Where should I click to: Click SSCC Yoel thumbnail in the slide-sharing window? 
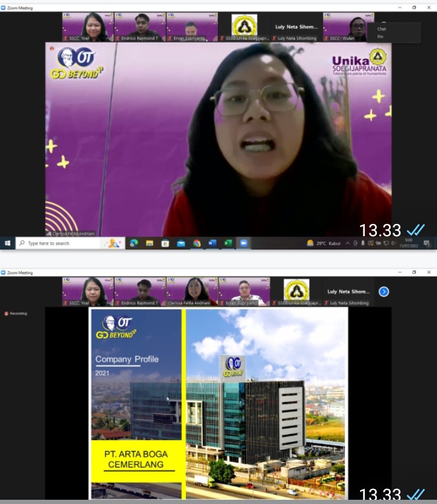[x=88, y=291]
